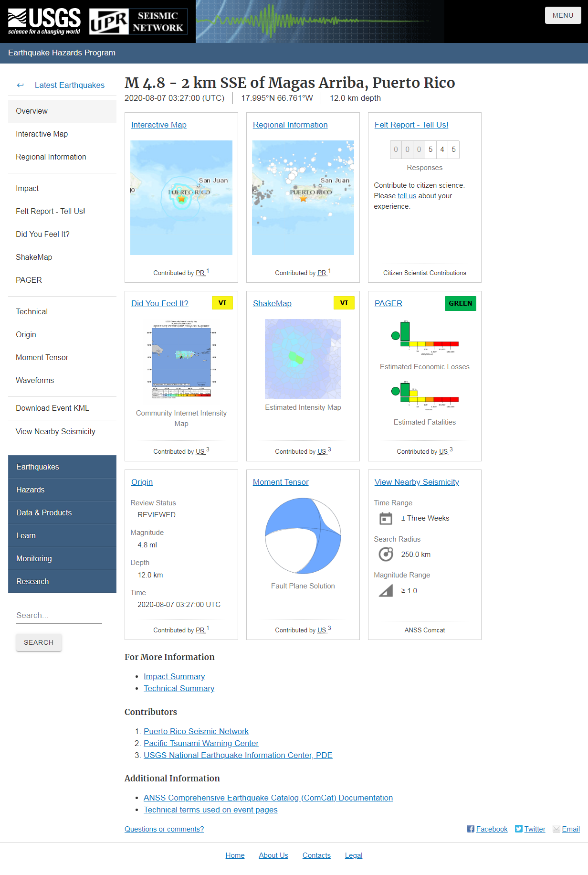Click the search radius target icon
This screenshot has width=588, height=875.
(x=386, y=554)
